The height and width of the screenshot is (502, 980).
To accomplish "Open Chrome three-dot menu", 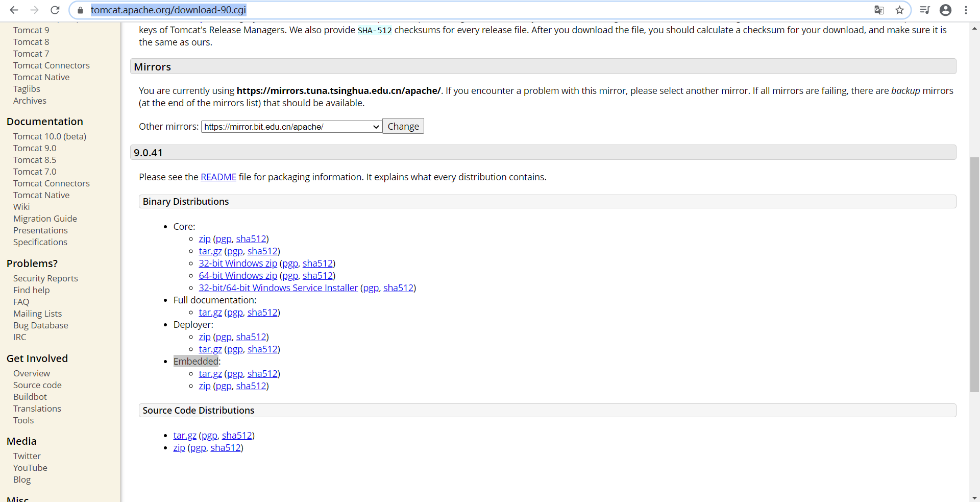I will pyautogui.click(x=966, y=10).
